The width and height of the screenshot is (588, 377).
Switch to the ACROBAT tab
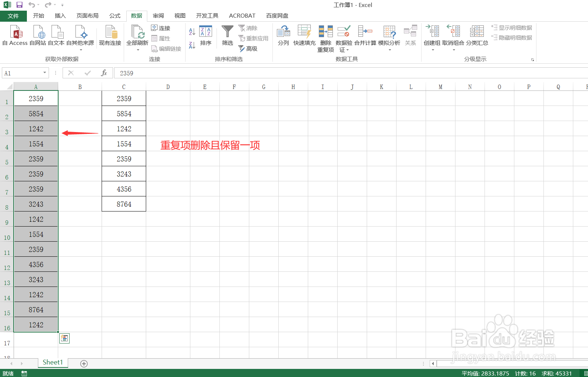[242, 16]
